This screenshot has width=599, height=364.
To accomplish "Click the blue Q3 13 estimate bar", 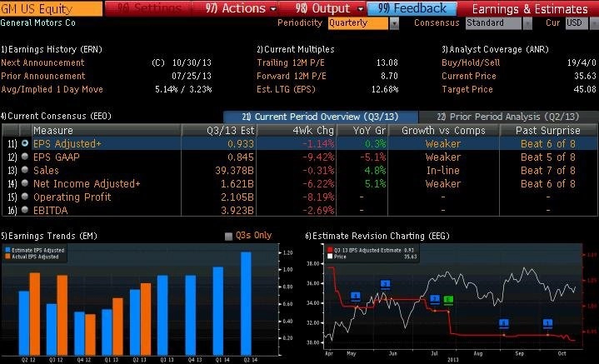I will pyautogui.click(x=162, y=315).
